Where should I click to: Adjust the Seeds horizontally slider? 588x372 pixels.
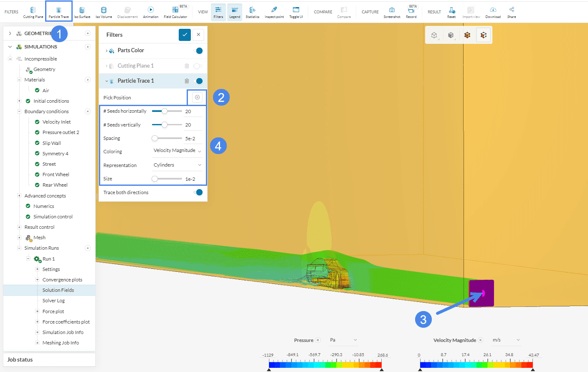(x=165, y=111)
